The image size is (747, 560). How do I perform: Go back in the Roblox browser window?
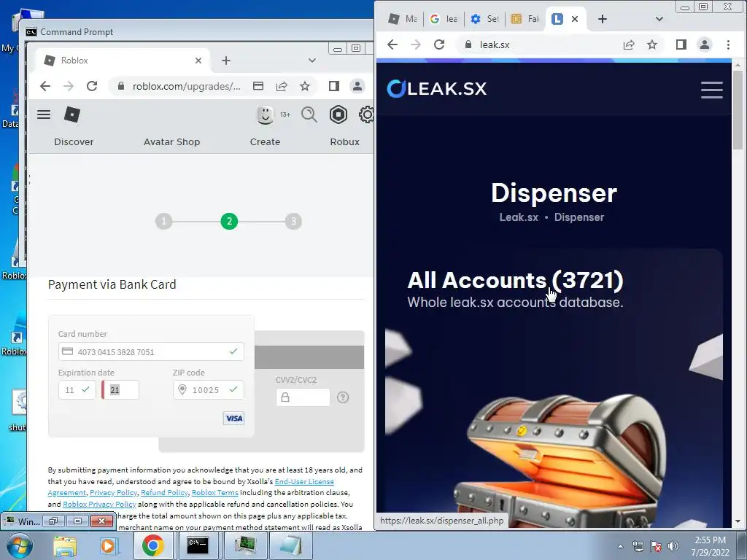tap(45, 86)
